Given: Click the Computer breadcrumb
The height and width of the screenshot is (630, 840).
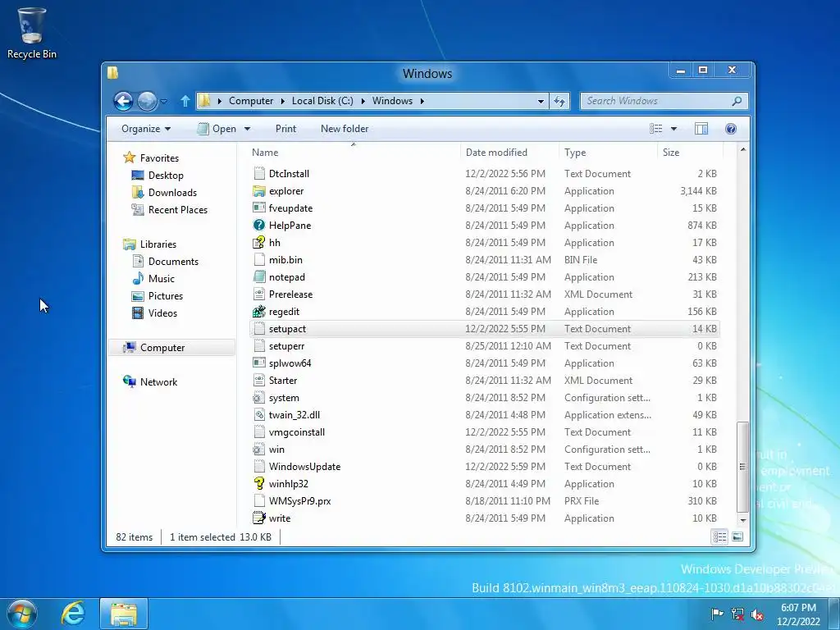Looking at the screenshot, I should (251, 101).
